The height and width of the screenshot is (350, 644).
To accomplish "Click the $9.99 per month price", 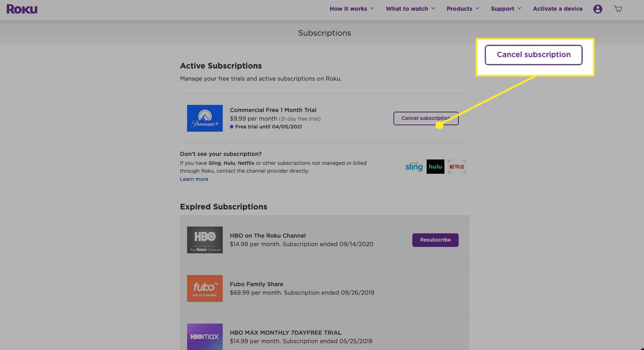I will point(253,118).
